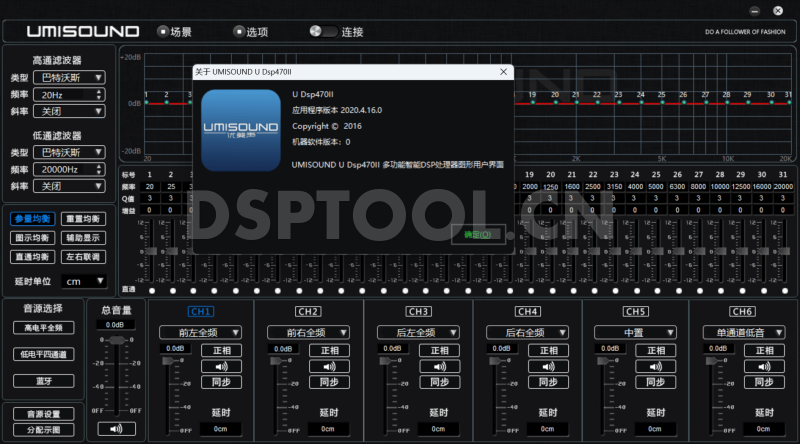Select the CH1 channel tab
The height and width of the screenshot is (444, 800).
pos(201,311)
